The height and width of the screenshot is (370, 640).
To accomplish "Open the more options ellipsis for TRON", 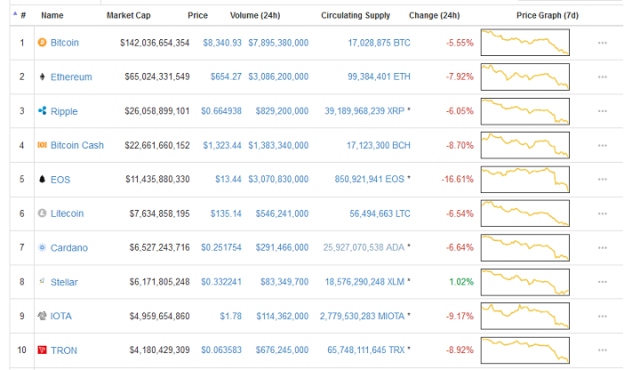I will 602,350.
